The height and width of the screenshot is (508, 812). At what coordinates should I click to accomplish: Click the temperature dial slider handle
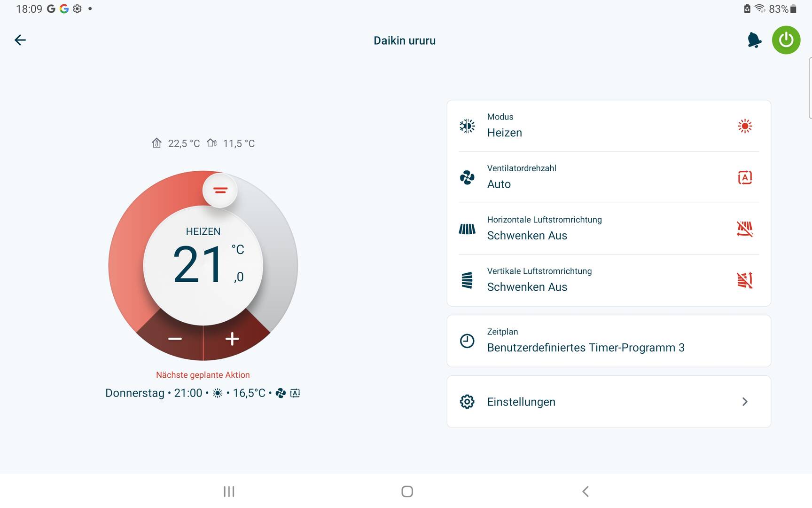(x=220, y=190)
